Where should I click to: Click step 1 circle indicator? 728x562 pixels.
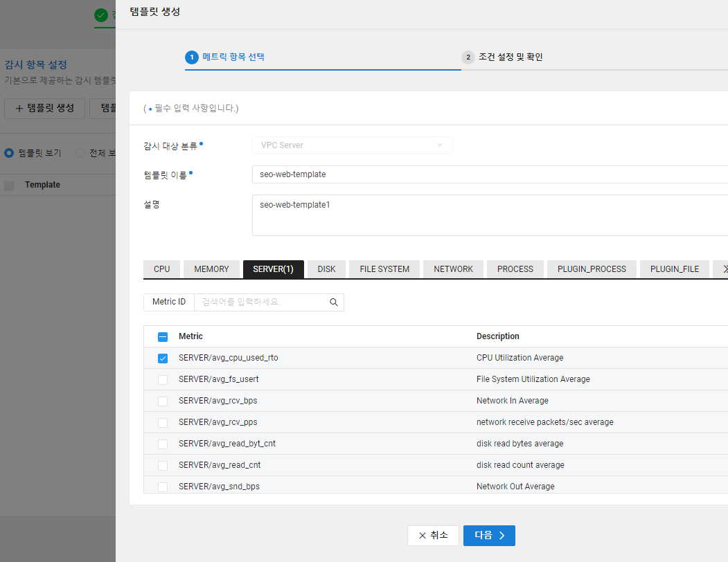coord(192,57)
